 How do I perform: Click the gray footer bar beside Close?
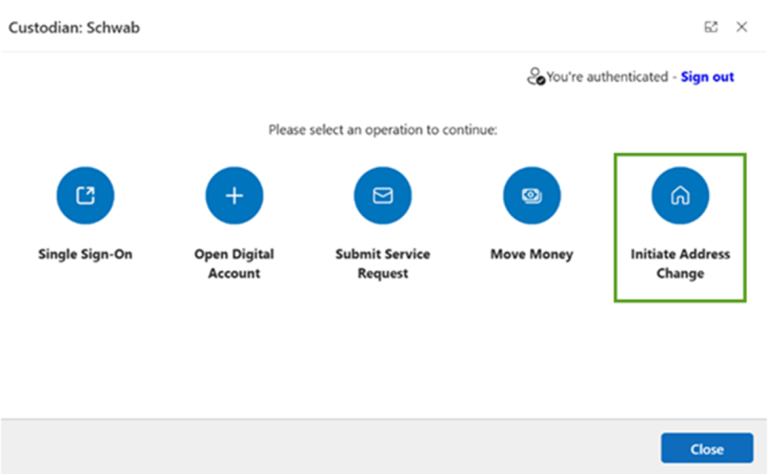[328, 447]
